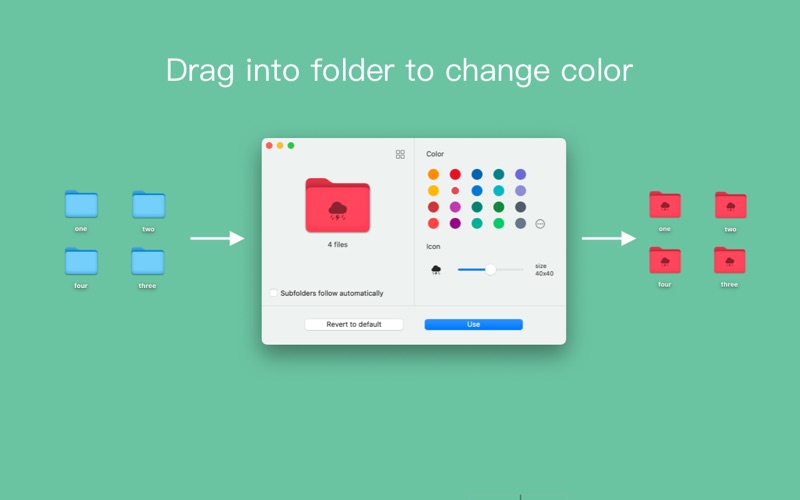
Task: Minimize window using yellow button
Action: [x=280, y=146]
